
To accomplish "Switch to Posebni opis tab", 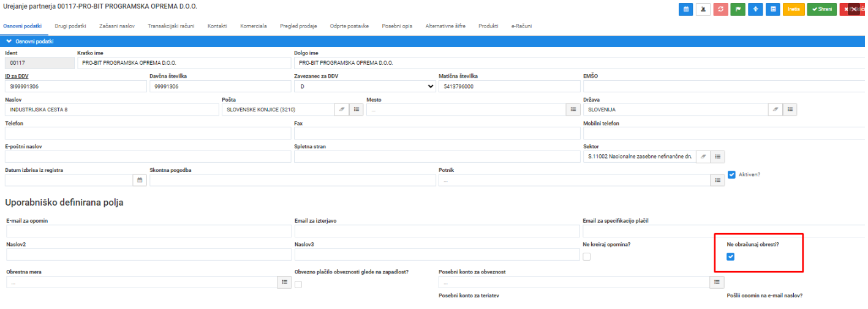I will 398,26.
